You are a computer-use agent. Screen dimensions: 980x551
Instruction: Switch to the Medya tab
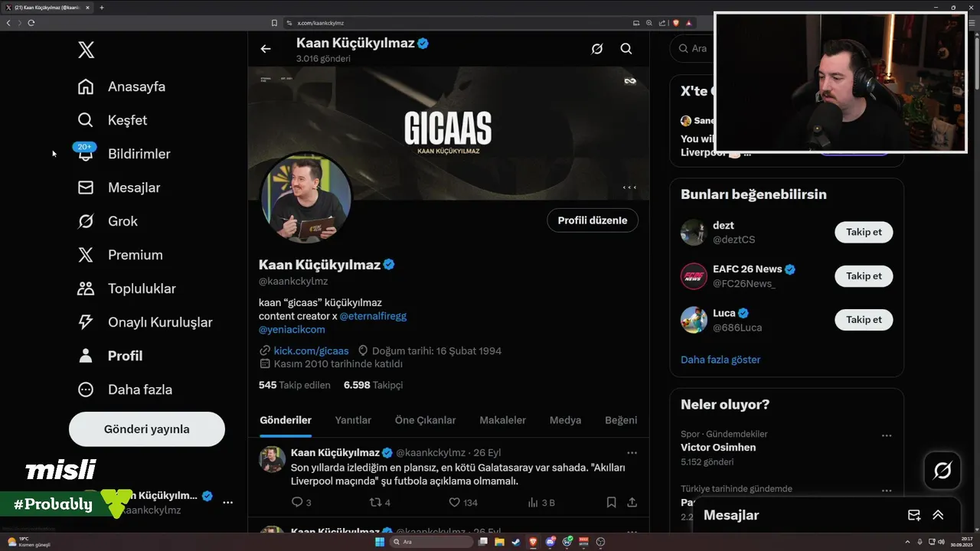point(565,420)
